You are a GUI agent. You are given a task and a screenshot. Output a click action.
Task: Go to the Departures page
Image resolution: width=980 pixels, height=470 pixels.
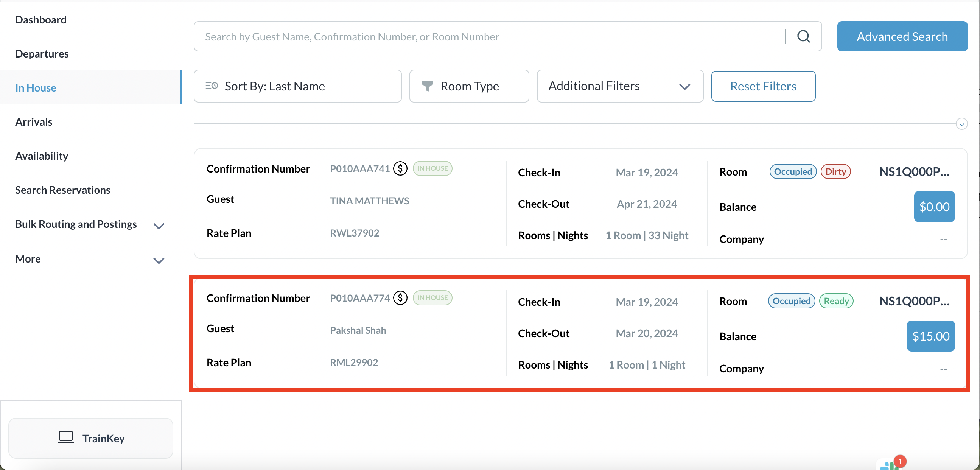point(42,54)
